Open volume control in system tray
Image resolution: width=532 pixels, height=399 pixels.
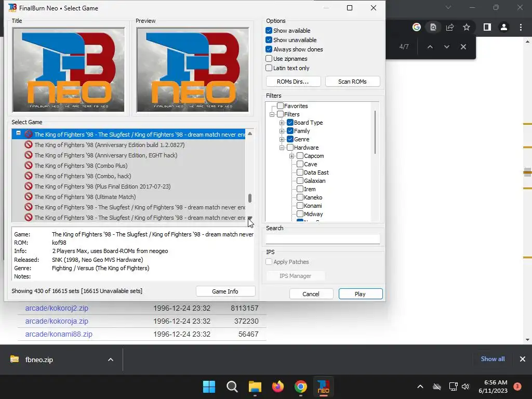(x=465, y=387)
